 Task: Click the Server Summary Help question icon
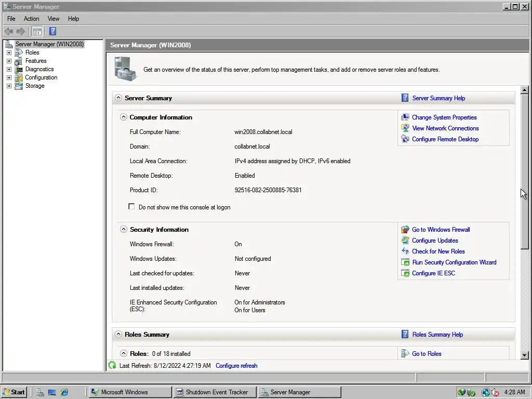(x=405, y=98)
